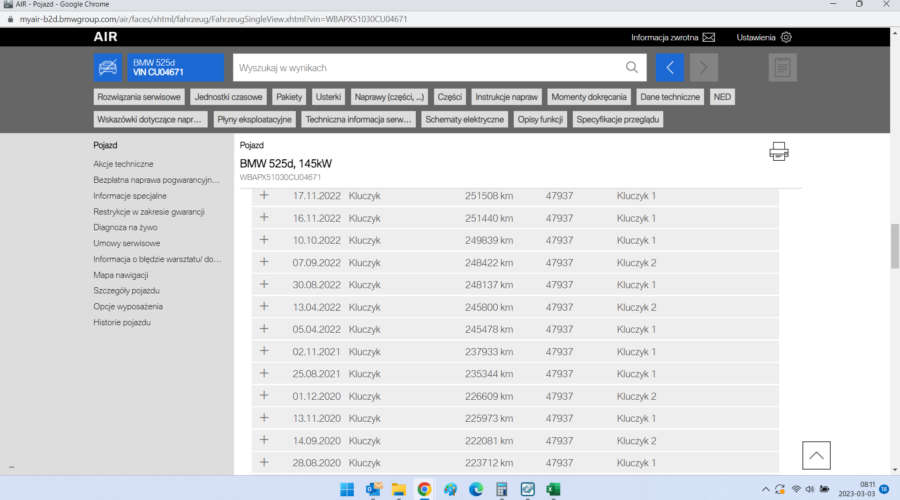Click Techniczna informacja serw... button
Image resolution: width=900 pixels, height=500 pixels.
358,119
